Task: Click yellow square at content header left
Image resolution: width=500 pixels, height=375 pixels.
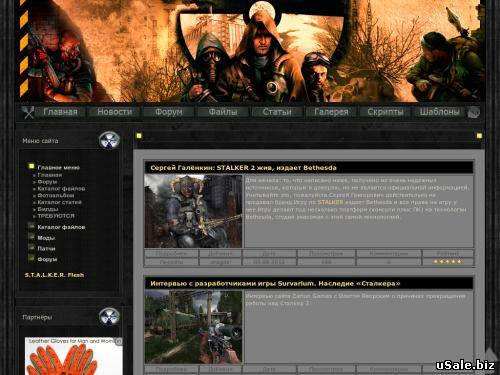Action: point(139,136)
